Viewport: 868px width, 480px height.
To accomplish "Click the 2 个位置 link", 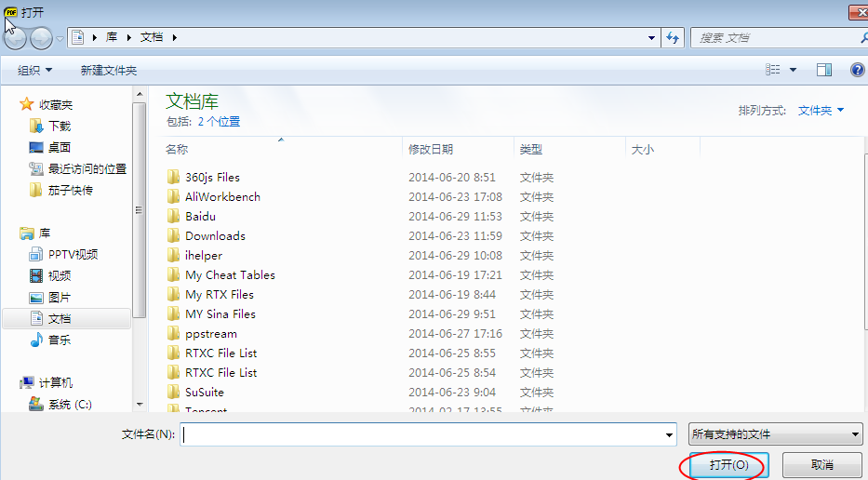I will point(220,122).
